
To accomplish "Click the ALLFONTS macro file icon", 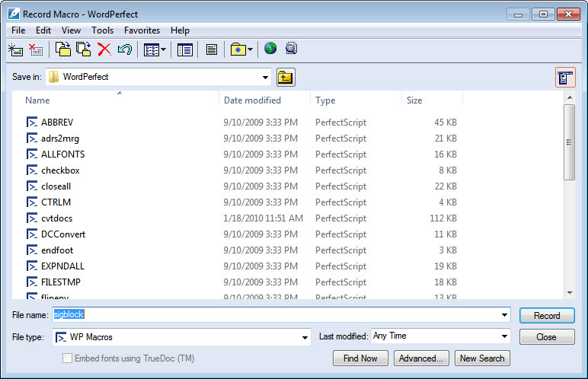I will click(x=32, y=154).
